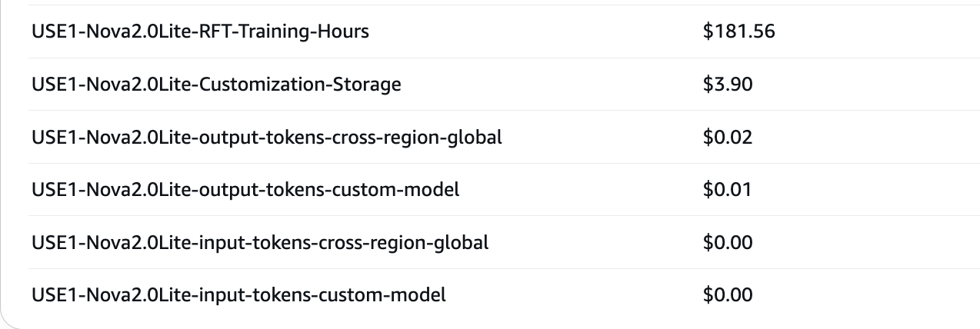The width and height of the screenshot is (980, 329).
Task: Select the $3.90 storage cost value
Action: (x=728, y=84)
